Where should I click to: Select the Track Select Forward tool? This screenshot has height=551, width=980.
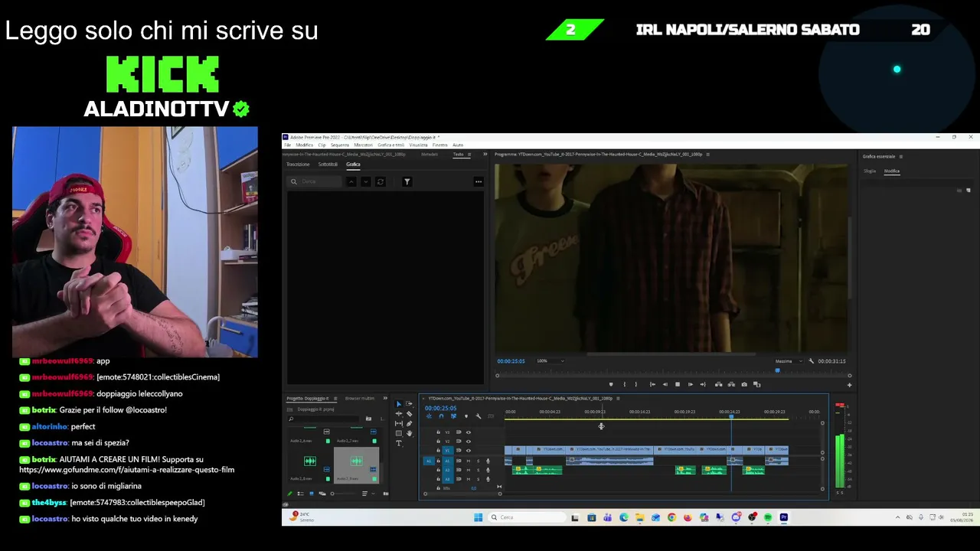tap(409, 404)
